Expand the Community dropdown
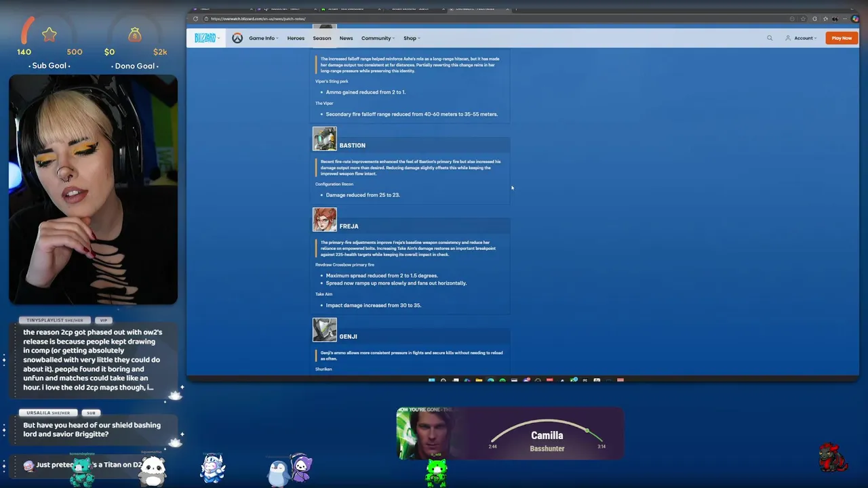868x488 pixels. click(x=378, y=38)
